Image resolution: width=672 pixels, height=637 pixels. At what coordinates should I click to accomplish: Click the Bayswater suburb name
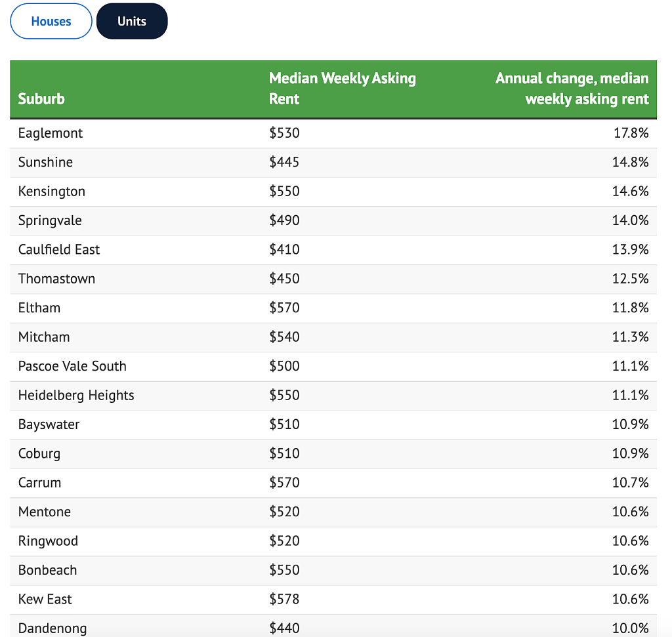coord(49,424)
